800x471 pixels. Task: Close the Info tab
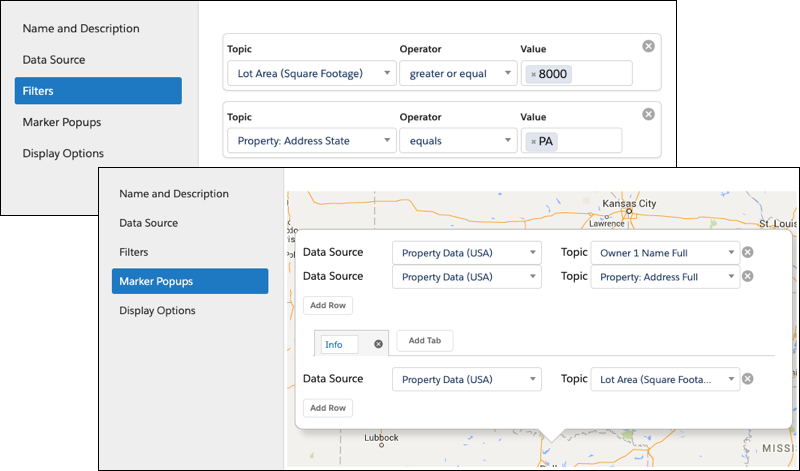click(379, 344)
